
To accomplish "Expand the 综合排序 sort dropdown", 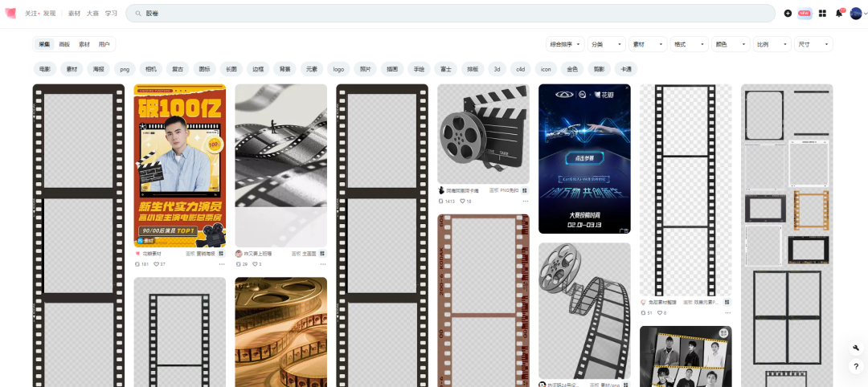I will [565, 44].
